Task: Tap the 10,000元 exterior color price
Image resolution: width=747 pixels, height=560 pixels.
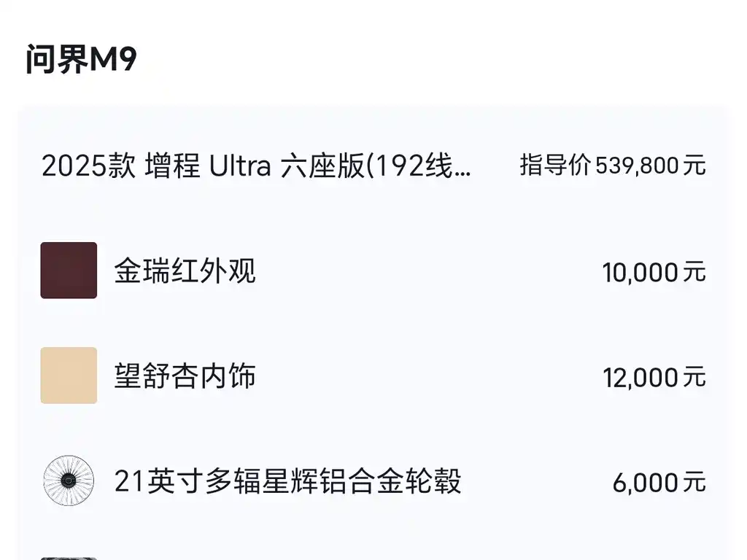Action: [654, 273]
